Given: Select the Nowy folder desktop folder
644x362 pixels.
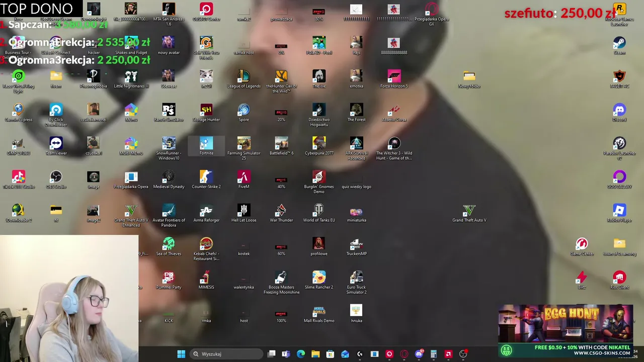Looking at the screenshot, I should click(x=469, y=78).
